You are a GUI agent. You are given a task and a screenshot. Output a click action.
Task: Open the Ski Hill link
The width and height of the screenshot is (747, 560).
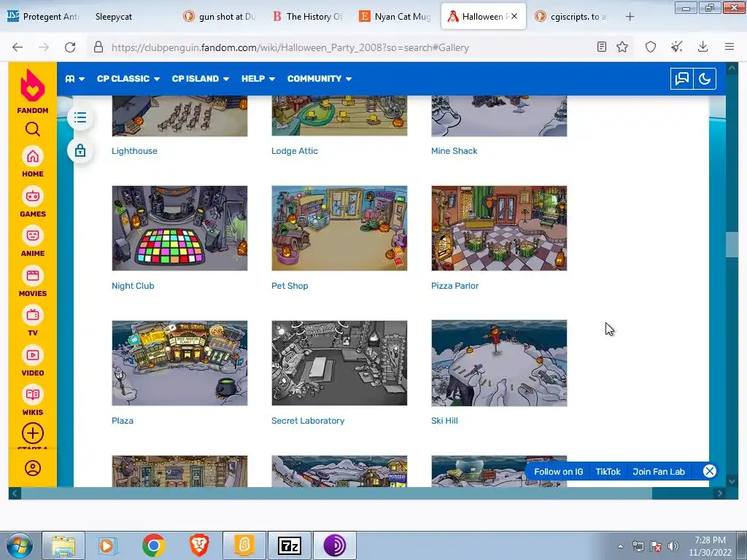point(444,421)
